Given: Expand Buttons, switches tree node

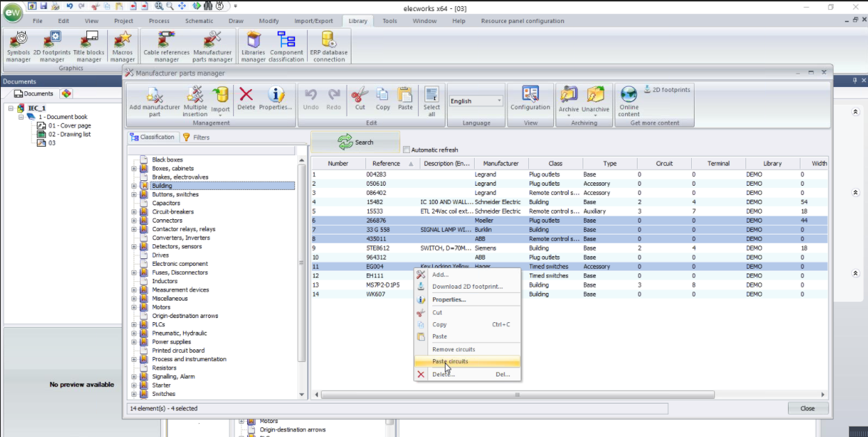Looking at the screenshot, I should (134, 195).
